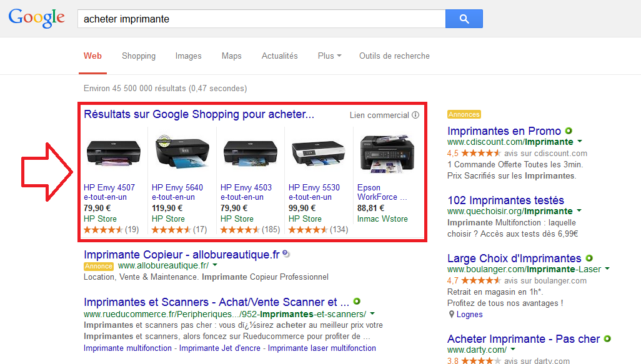Open Imprimantes et Scanners - Achat/Vente result

[x=216, y=302]
